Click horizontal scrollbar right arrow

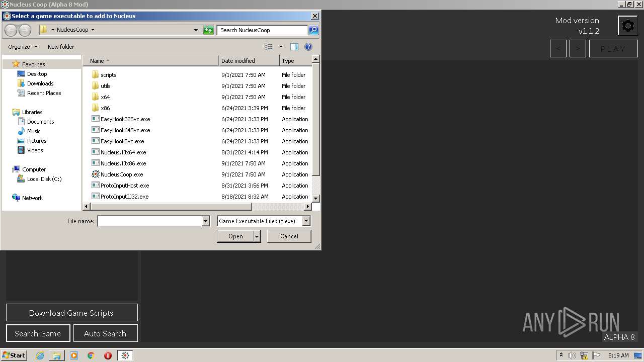click(308, 207)
